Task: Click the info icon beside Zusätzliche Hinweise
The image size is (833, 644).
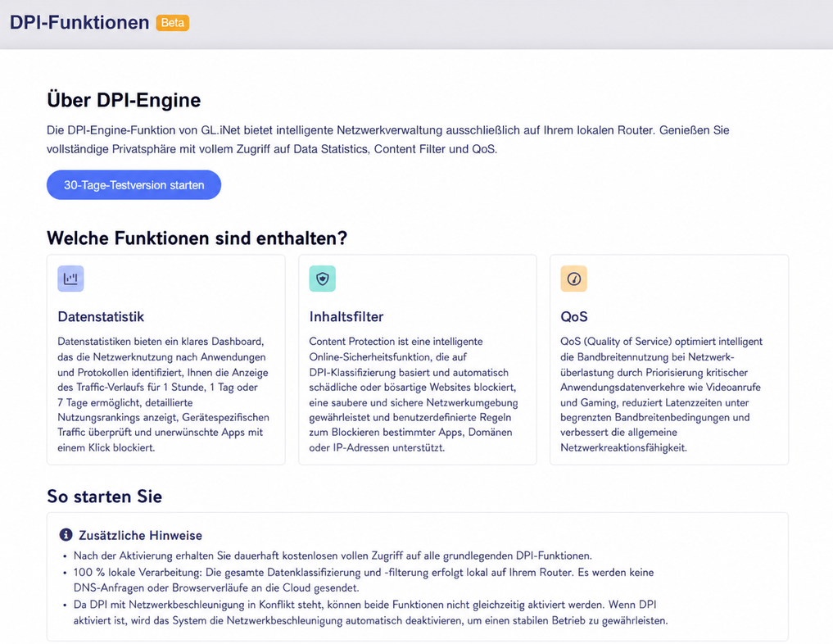Action: pyautogui.click(x=66, y=534)
